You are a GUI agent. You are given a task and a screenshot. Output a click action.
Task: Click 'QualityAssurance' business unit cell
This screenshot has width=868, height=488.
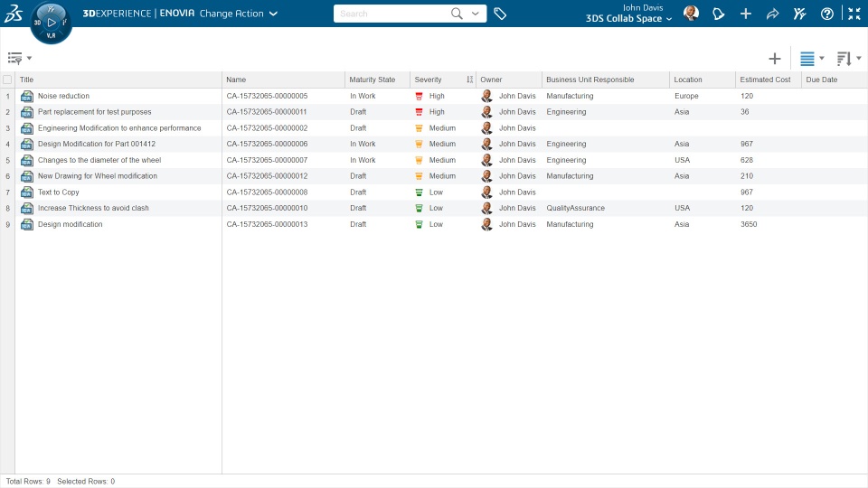576,208
